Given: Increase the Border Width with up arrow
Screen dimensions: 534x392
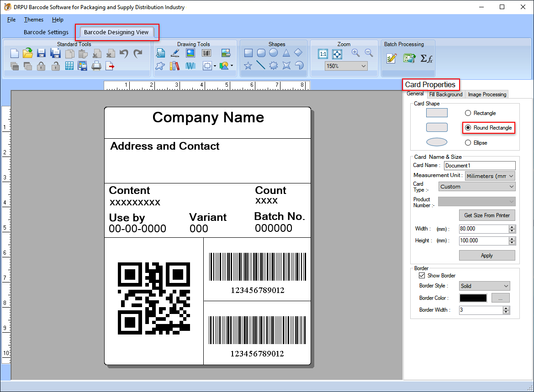Looking at the screenshot, I should pyautogui.click(x=506, y=308).
